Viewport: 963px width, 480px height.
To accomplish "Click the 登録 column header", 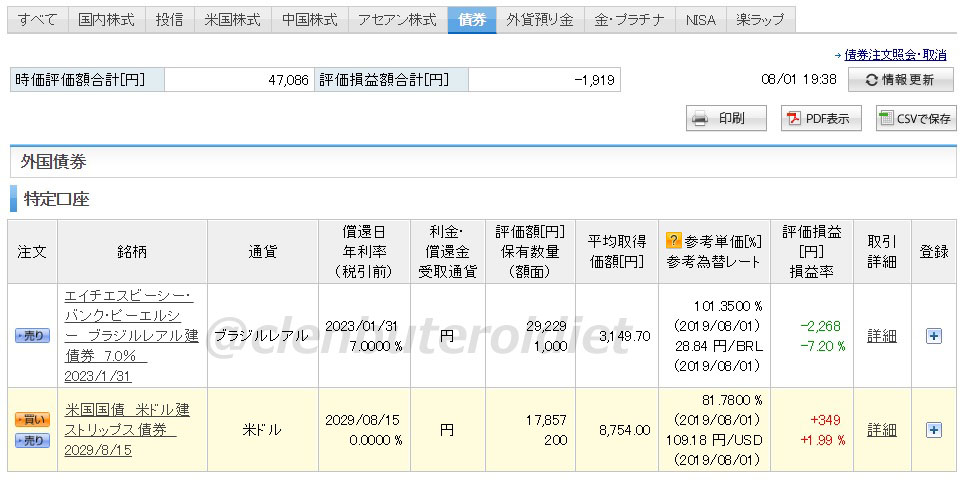I will click(934, 252).
